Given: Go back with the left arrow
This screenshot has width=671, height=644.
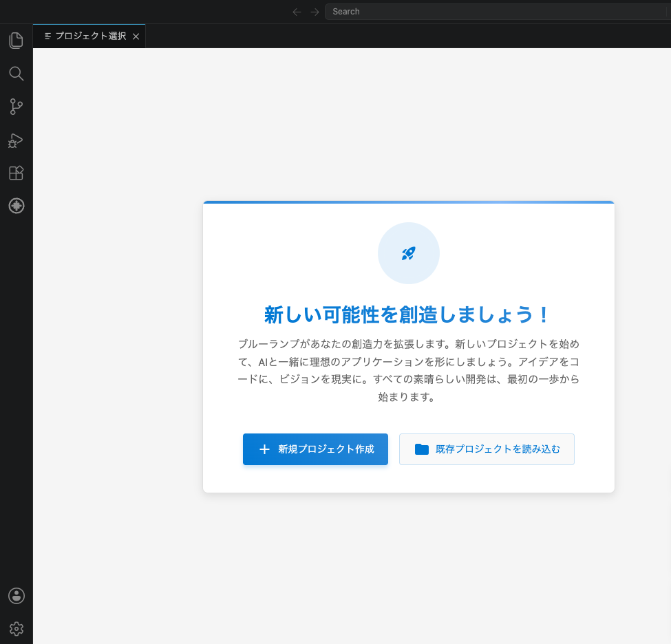Looking at the screenshot, I should 297,12.
